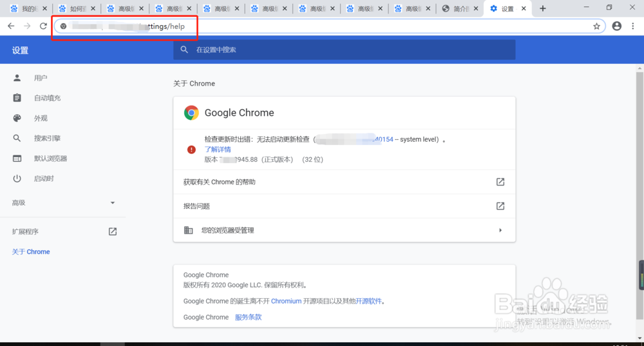Click the page vertical scrollbar
Screen dimensions: 644x346
(x=640, y=196)
